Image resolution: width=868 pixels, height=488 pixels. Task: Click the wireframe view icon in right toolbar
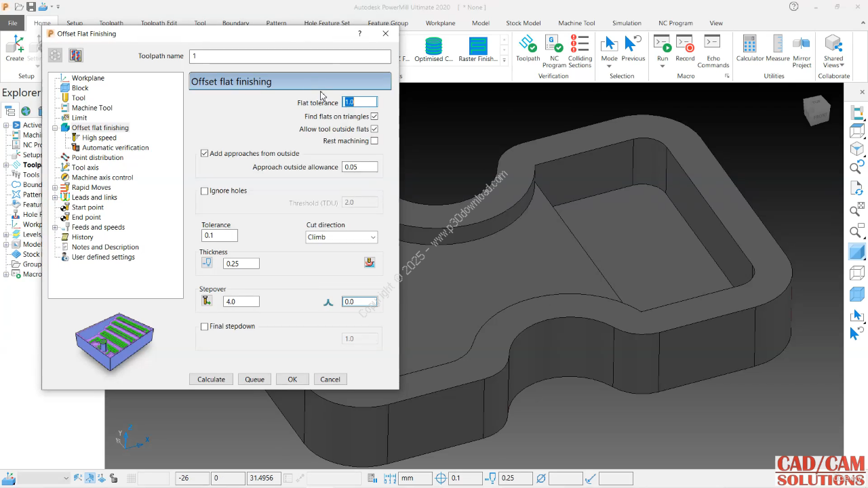click(x=857, y=273)
